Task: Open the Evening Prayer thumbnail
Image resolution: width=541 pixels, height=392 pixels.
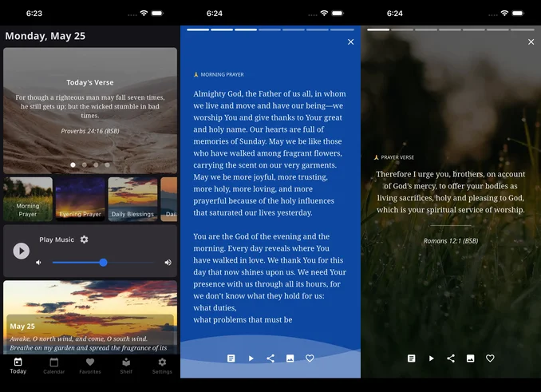Action: click(x=81, y=199)
